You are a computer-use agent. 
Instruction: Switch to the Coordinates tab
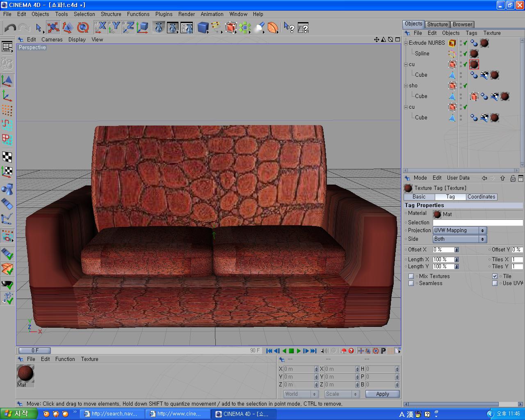click(481, 197)
